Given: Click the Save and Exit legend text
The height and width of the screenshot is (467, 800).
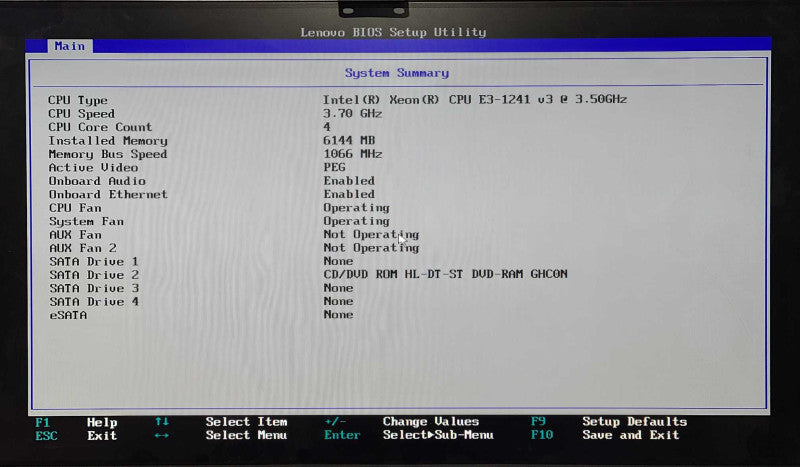Looking at the screenshot, I should pos(631,435).
